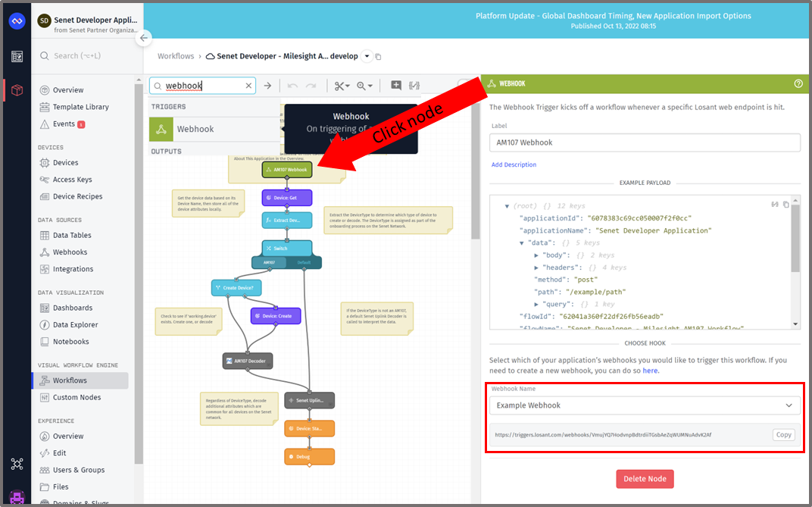
Task: Select the Create Device? conditional node
Action: (236, 288)
